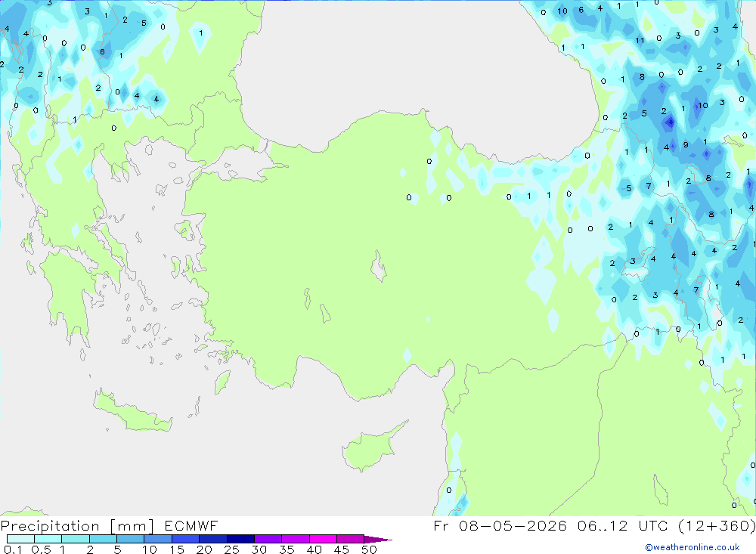Click the '0.1' legend label
The image size is (756, 554).
tap(13, 549)
